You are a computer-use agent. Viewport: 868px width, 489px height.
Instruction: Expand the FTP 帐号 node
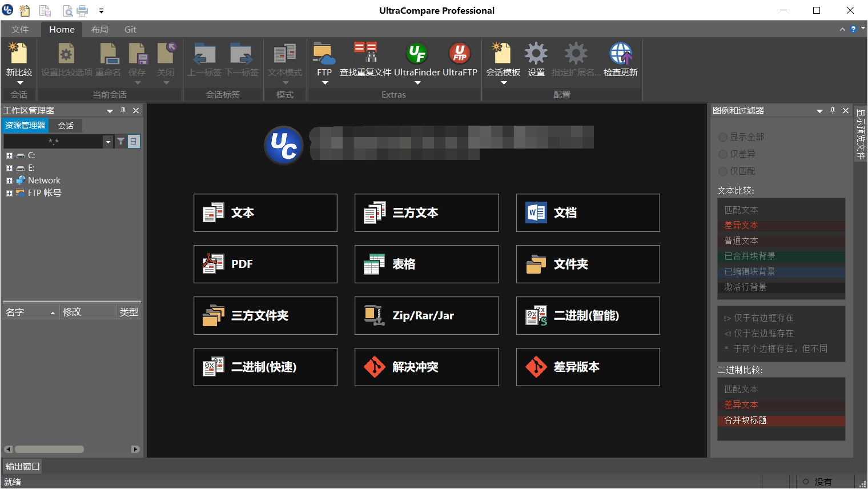(9, 193)
